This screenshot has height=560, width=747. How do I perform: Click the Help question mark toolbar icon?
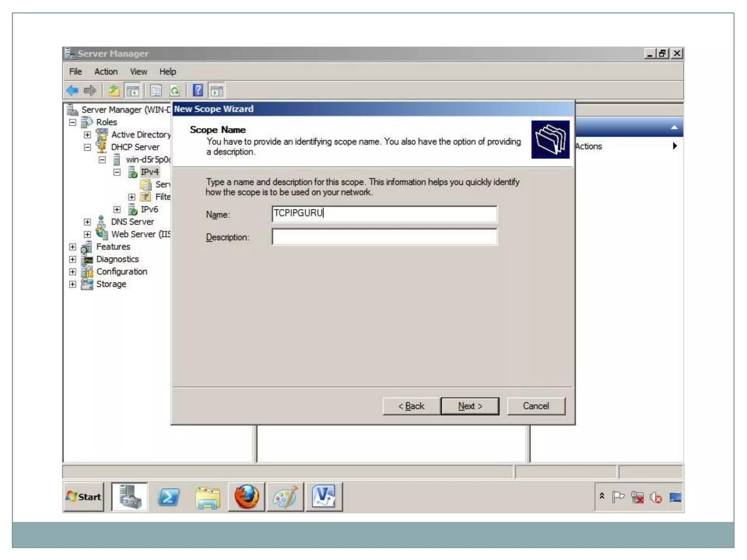tap(198, 90)
